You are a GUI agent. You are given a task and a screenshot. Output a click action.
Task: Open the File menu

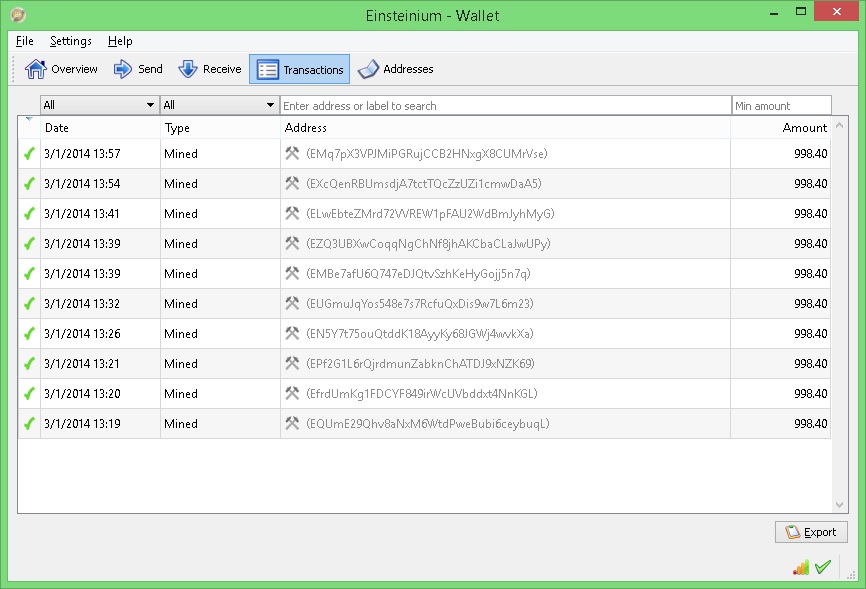click(x=25, y=41)
